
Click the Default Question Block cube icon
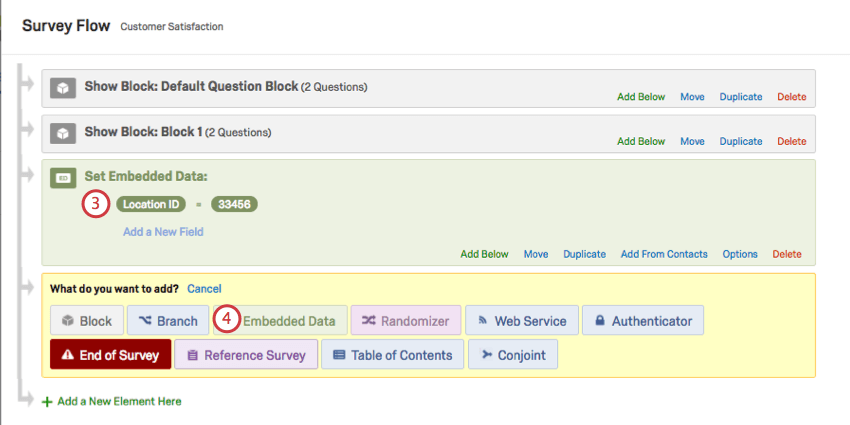point(63,88)
